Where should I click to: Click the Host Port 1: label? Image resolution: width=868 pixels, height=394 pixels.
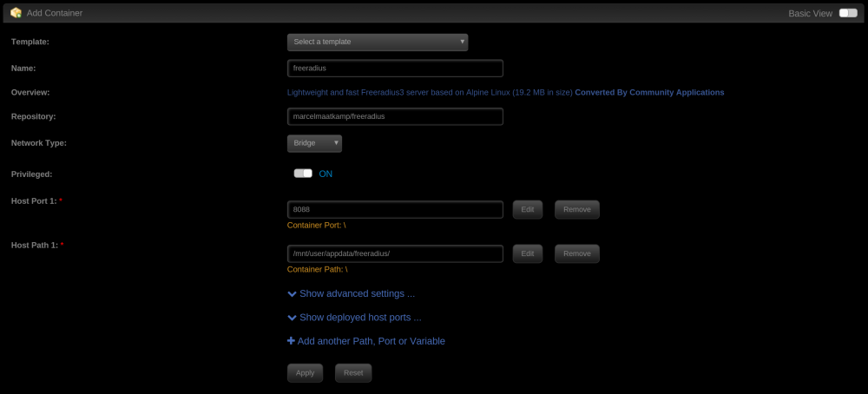tap(34, 200)
